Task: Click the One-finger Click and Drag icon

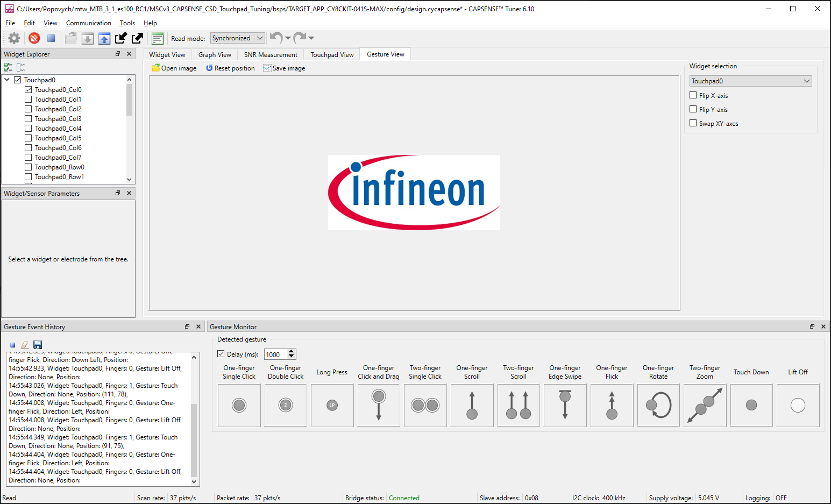Action: pyautogui.click(x=379, y=406)
